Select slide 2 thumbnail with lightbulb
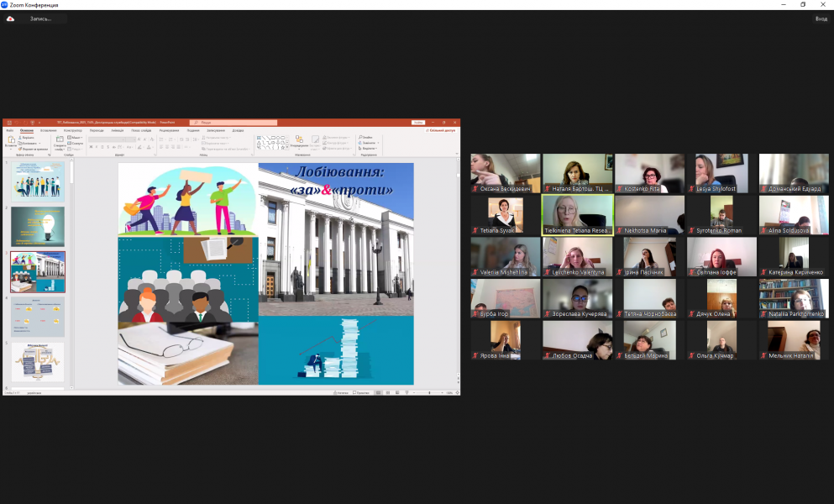 (37, 227)
